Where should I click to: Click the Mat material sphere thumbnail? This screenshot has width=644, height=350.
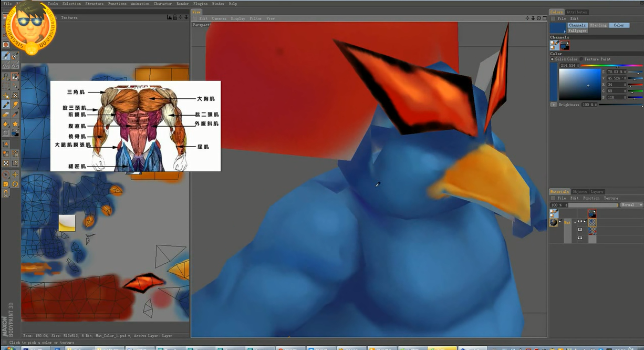[554, 223]
